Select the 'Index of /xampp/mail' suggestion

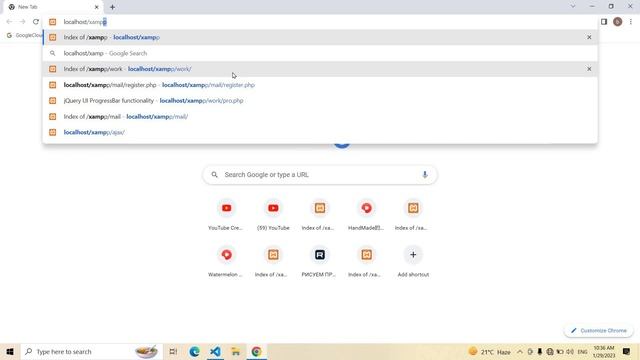[x=320, y=116]
